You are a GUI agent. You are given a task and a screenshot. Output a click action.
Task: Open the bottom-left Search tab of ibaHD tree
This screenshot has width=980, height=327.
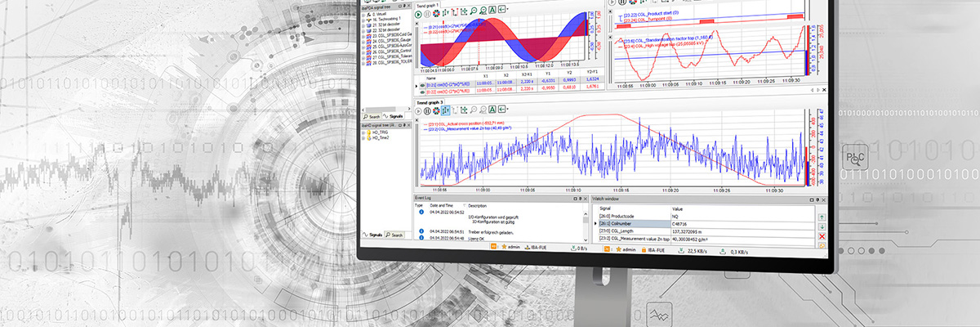coord(394,235)
